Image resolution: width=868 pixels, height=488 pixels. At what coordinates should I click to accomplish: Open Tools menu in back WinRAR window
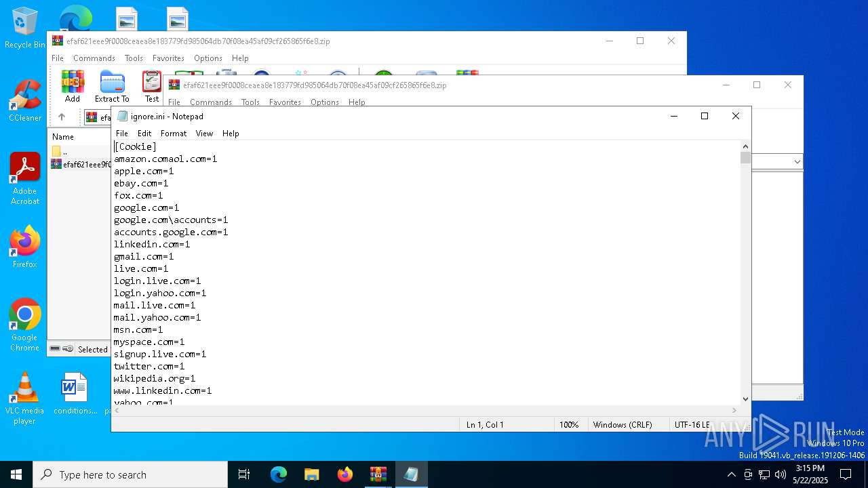(x=134, y=58)
